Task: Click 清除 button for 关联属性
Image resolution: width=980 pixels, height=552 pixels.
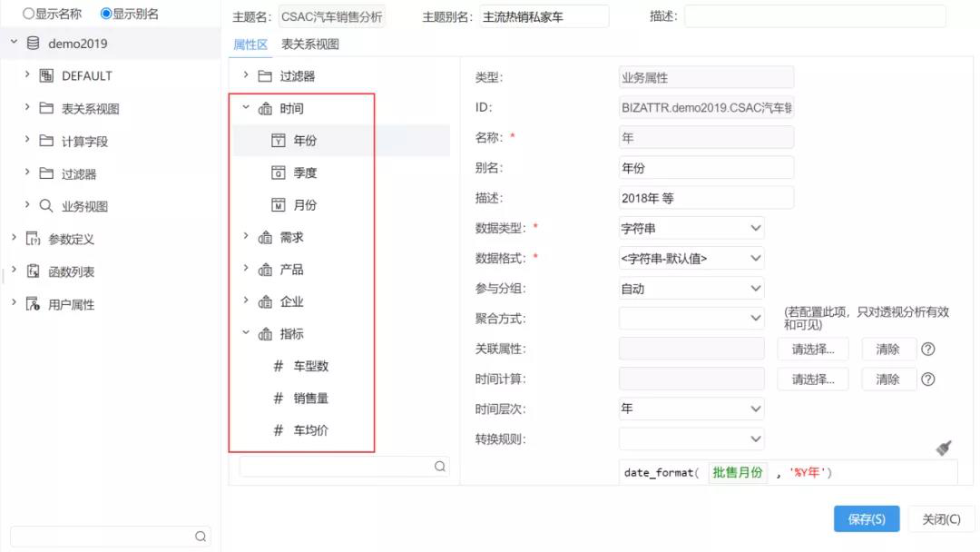Action: click(888, 349)
